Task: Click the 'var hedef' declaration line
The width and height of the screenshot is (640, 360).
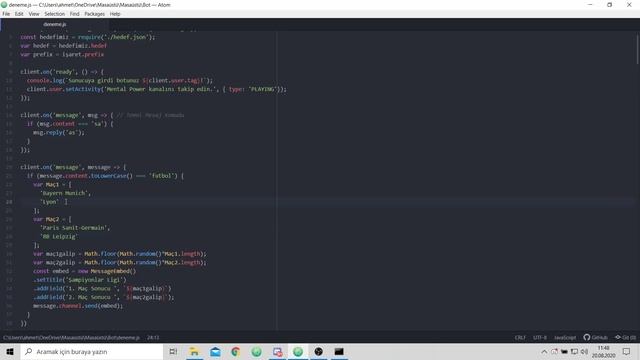Action: (63, 46)
